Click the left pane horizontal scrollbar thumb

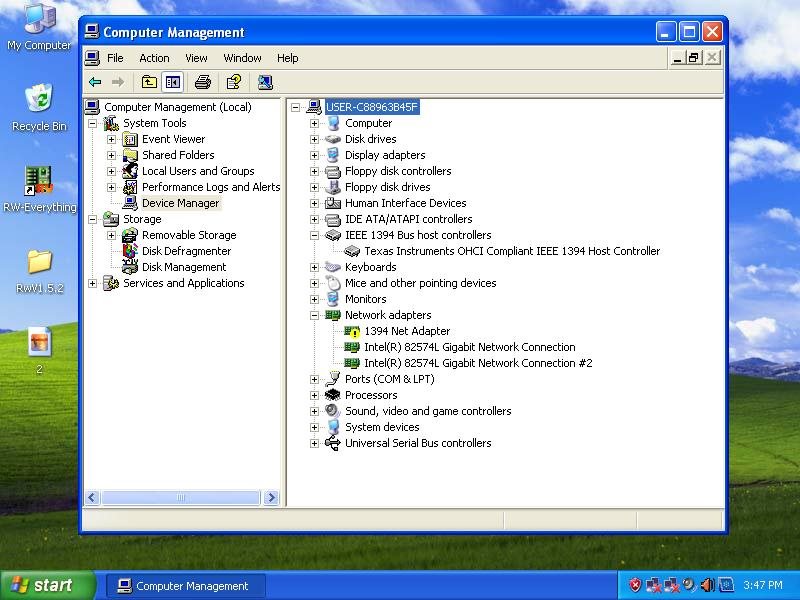(181, 497)
